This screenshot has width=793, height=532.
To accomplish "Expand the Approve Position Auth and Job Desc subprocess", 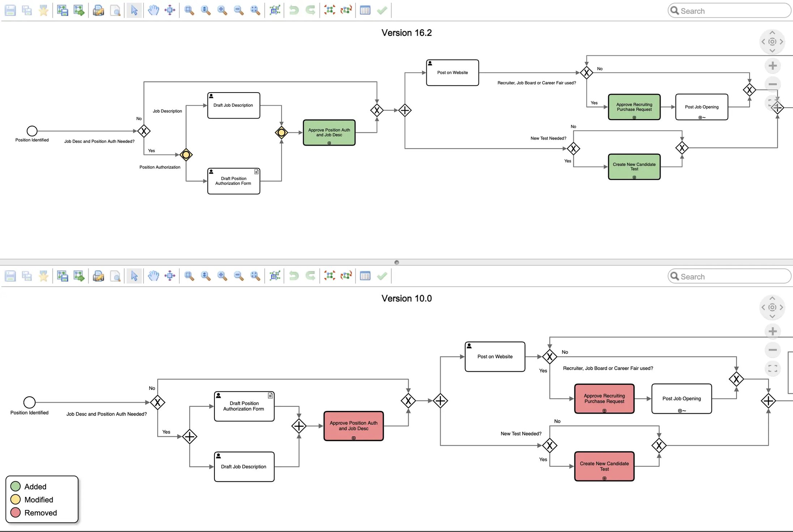I will (329, 143).
